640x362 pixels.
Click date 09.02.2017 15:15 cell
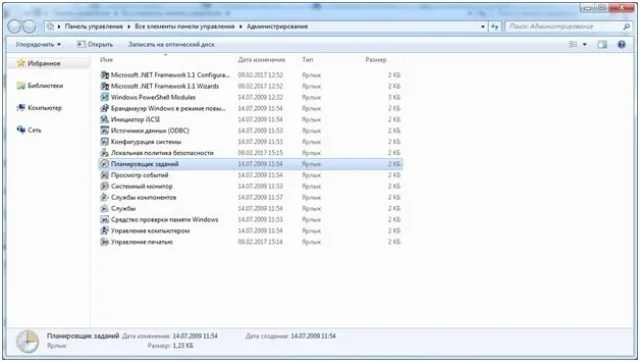(x=260, y=153)
